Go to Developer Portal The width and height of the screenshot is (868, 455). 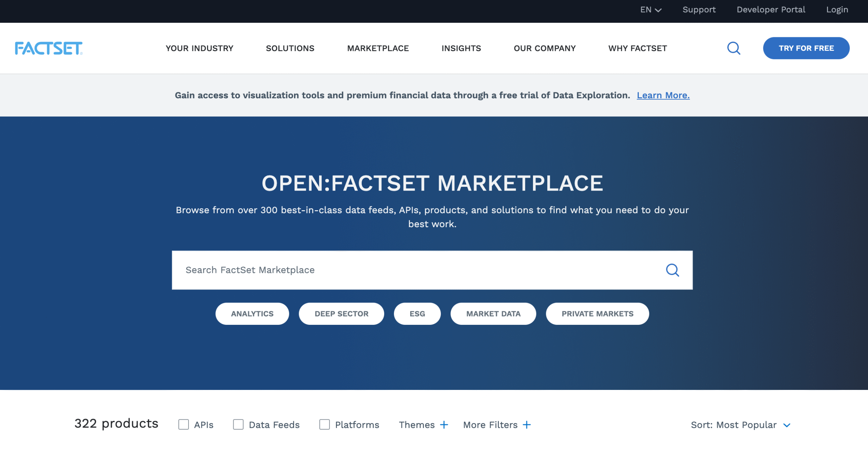click(771, 10)
